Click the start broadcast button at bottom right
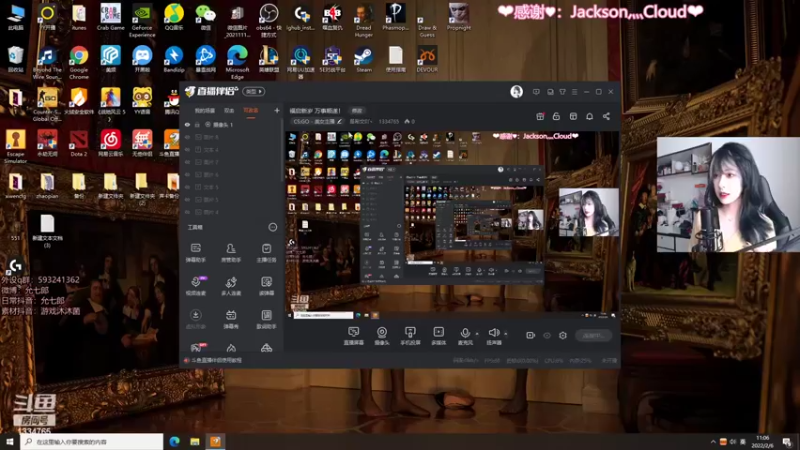This screenshot has height=450, width=800. 593,335
